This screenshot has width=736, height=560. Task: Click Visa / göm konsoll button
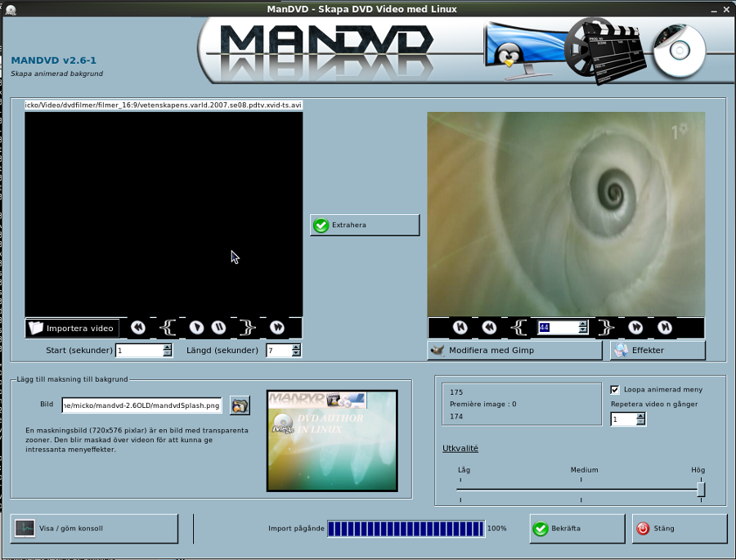[x=94, y=529]
